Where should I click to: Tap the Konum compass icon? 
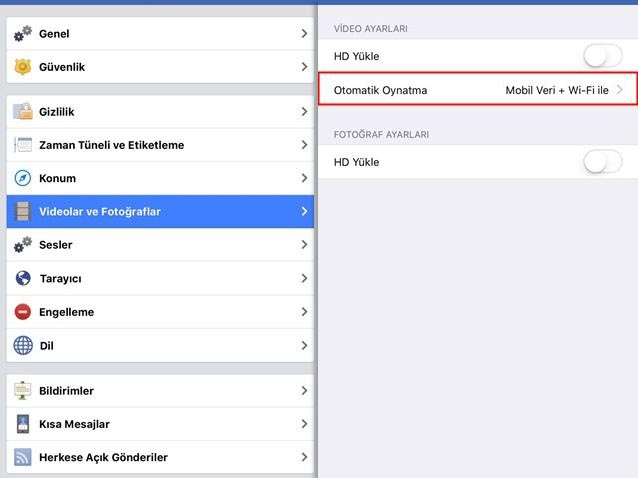[23, 178]
